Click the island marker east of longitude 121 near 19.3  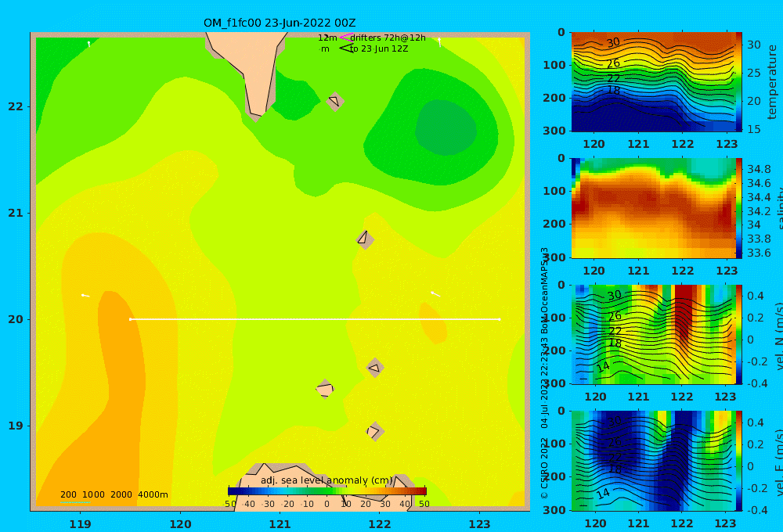click(325, 389)
